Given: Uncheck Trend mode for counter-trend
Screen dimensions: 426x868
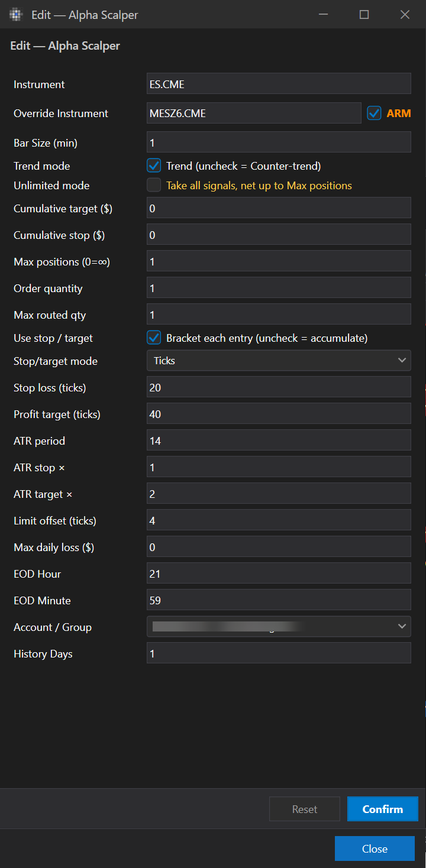Looking at the screenshot, I should (x=154, y=166).
